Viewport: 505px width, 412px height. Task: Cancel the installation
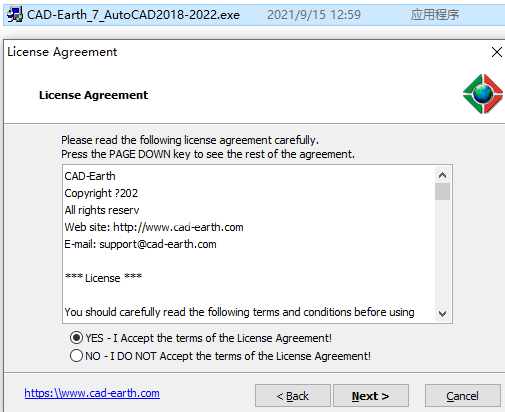coord(462,396)
